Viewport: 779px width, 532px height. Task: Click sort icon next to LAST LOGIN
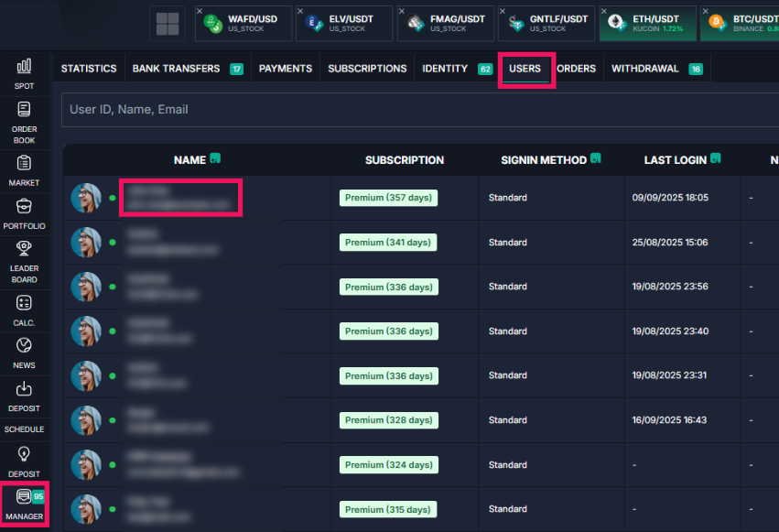[716, 159]
